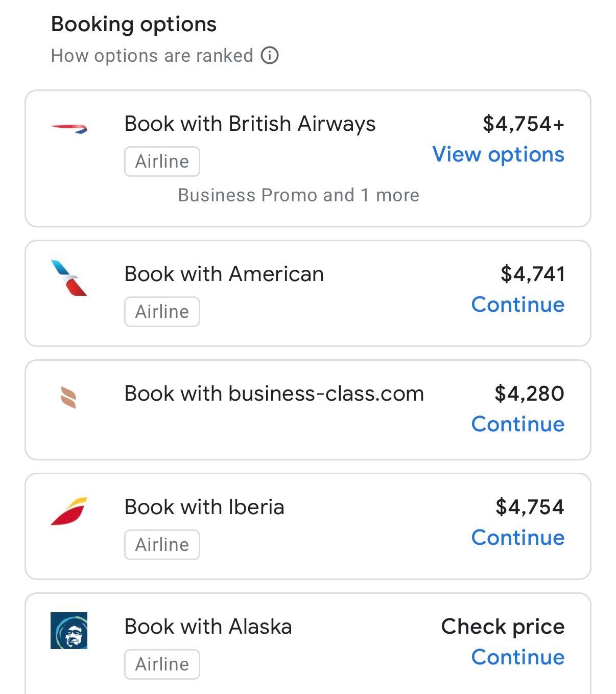The width and height of the screenshot is (616, 694).
Task: Open 'How options are ranked' text
Action: click(x=152, y=56)
